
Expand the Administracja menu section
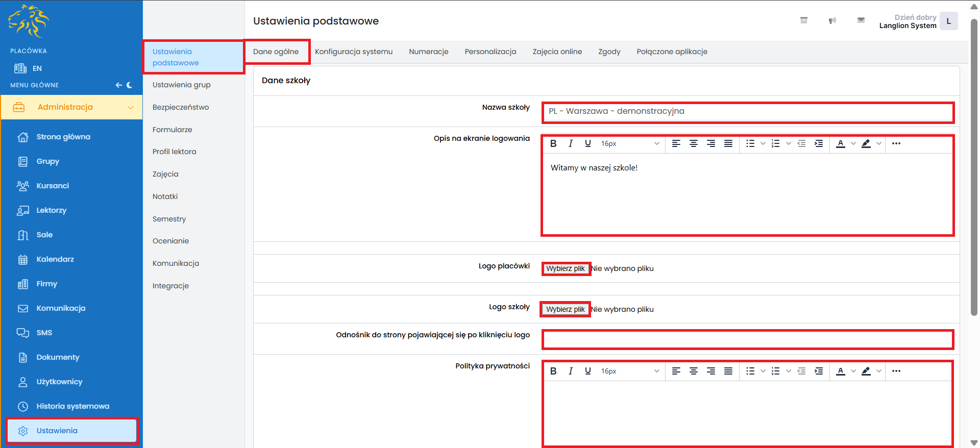tap(71, 107)
